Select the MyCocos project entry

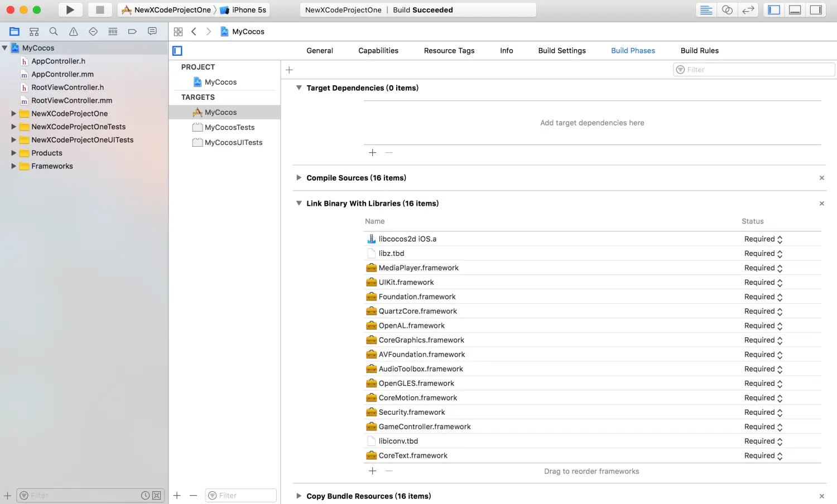coord(222,82)
